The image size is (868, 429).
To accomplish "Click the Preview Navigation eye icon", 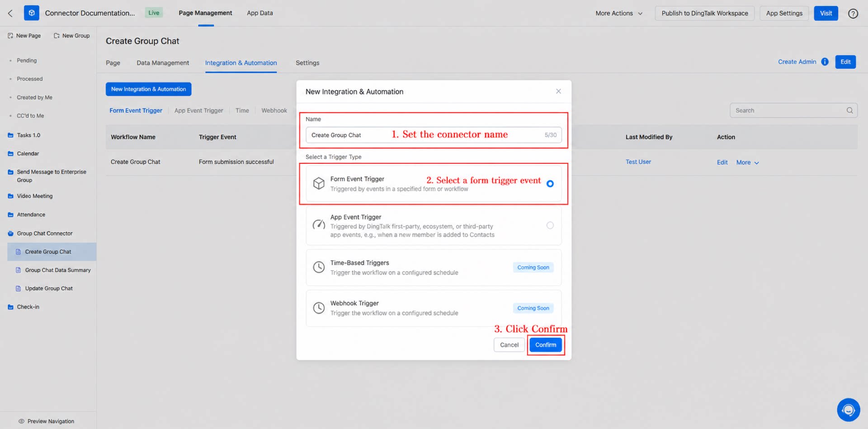I will pos(21,421).
